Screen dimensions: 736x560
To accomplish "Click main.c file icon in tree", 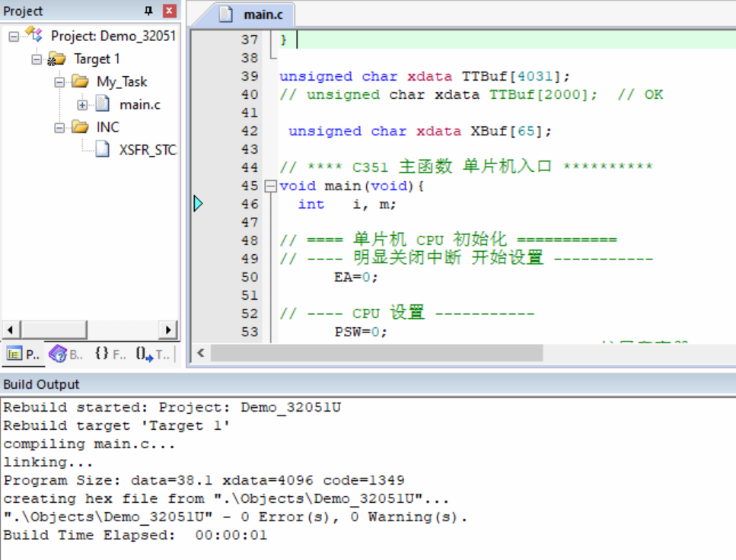I will coord(103,103).
